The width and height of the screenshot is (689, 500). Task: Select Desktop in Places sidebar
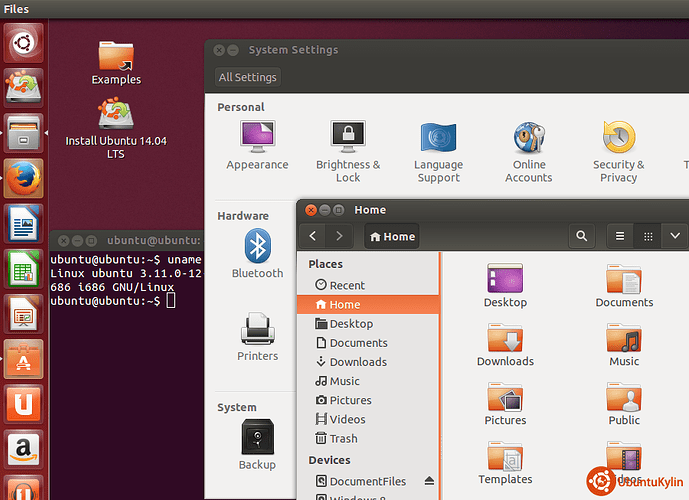point(368,324)
